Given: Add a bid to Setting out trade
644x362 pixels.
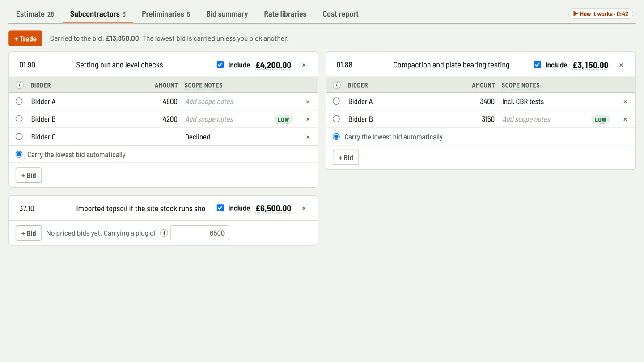Looking at the screenshot, I should (29, 175).
